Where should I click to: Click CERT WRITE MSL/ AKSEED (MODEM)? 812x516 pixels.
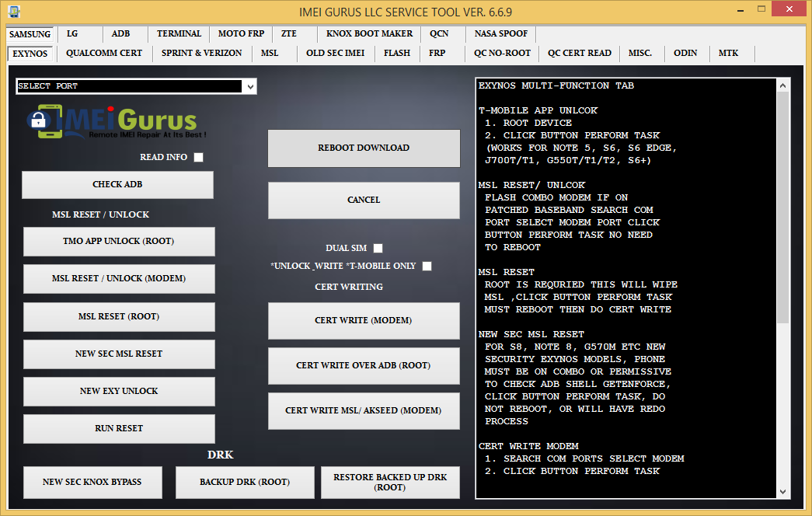pos(364,411)
